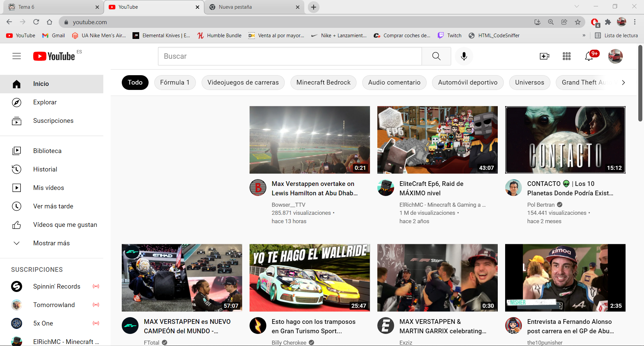The height and width of the screenshot is (346, 644).
Task: Open the wallride Gran Turismo thumbnail
Action: click(x=310, y=278)
